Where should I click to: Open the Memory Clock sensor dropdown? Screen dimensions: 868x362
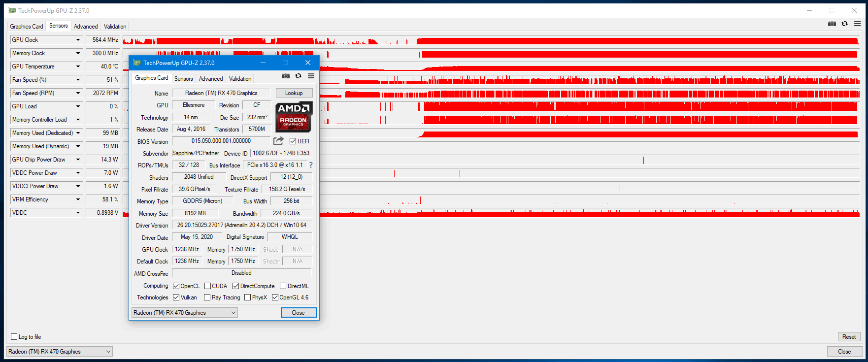point(78,53)
